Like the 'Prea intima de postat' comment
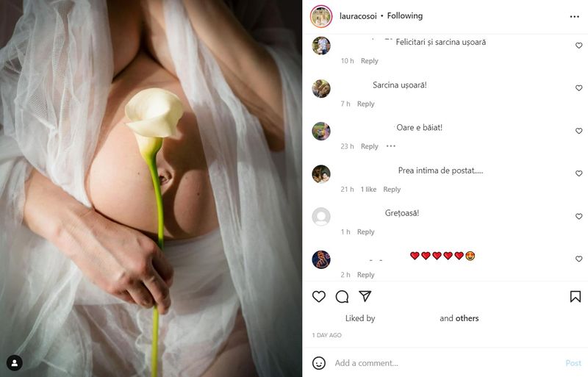 click(578, 173)
